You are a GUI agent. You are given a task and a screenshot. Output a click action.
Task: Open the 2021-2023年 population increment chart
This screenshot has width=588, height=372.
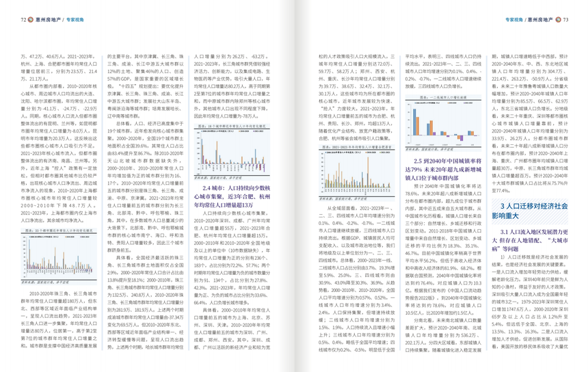pos(357,173)
